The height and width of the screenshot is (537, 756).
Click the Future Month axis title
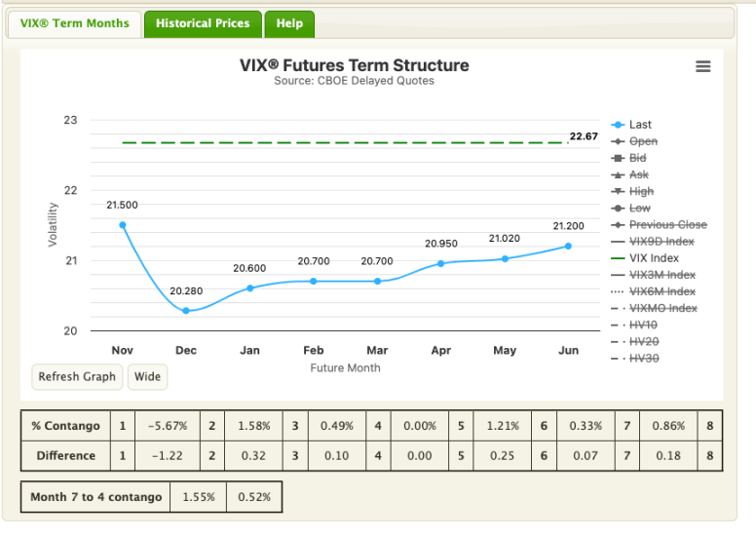pos(345,368)
